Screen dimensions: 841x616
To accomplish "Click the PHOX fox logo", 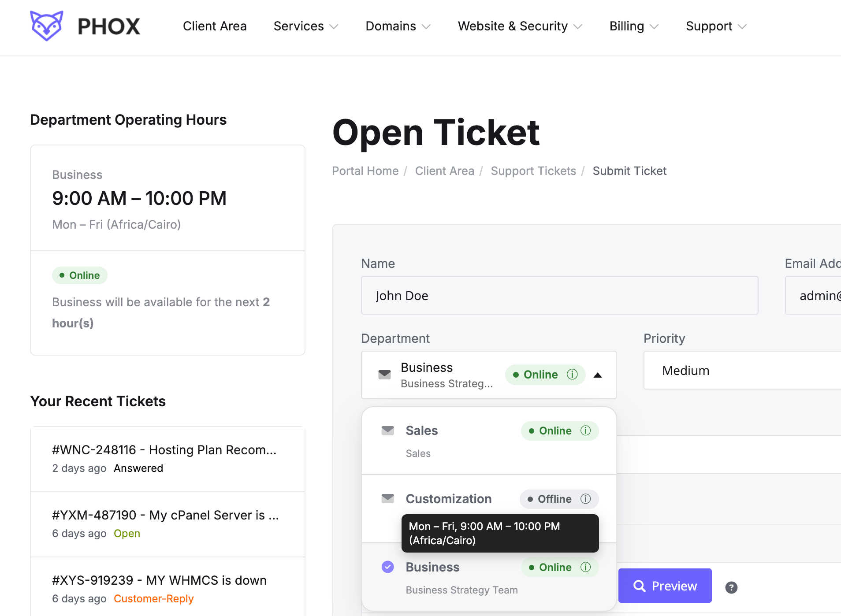I will coord(46,26).
